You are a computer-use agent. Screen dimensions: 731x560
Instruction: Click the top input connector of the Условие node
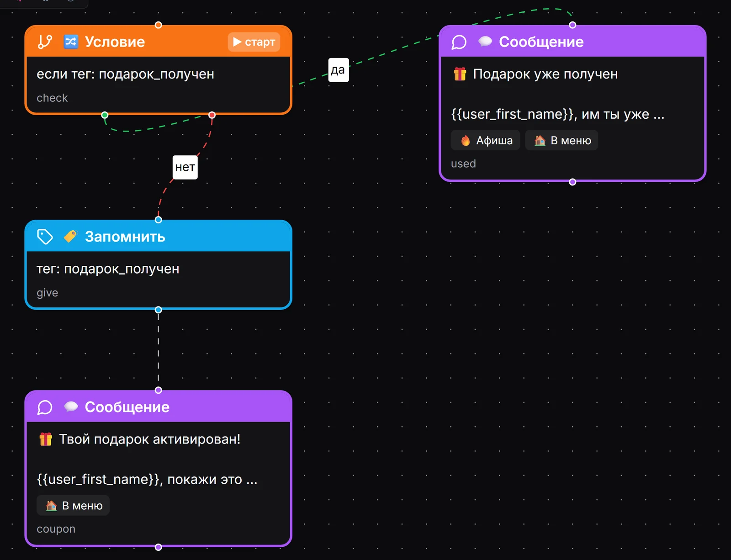point(159,25)
